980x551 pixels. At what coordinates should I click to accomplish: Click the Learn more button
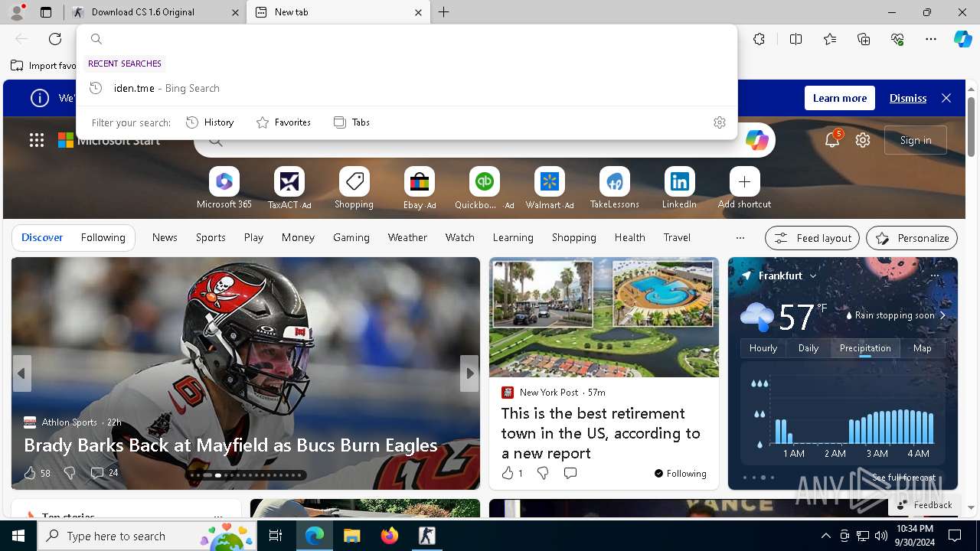pyautogui.click(x=840, y=98)
